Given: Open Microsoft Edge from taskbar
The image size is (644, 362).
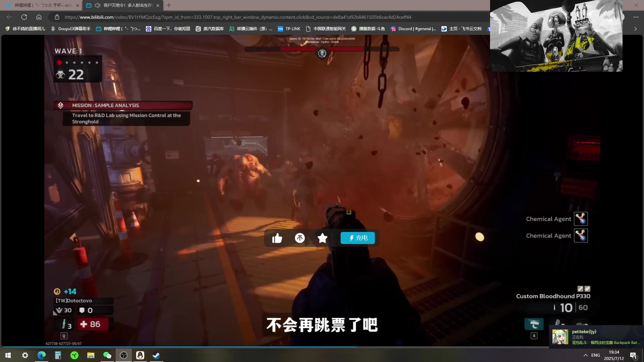Looking at the screenshot, I should (x=42, y=355).
